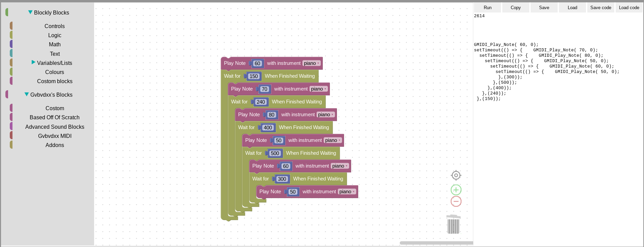Edit the Wait for 150 value field

[x=254, y=76]
